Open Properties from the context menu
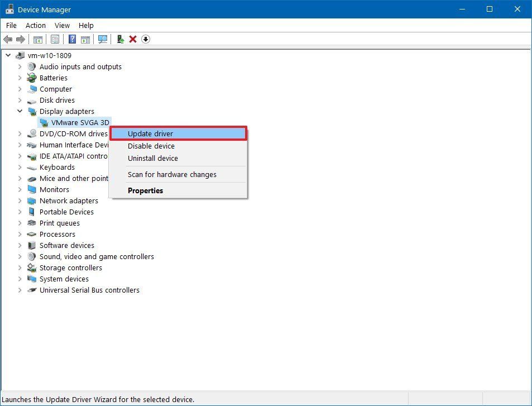 (x=145, y=190)
